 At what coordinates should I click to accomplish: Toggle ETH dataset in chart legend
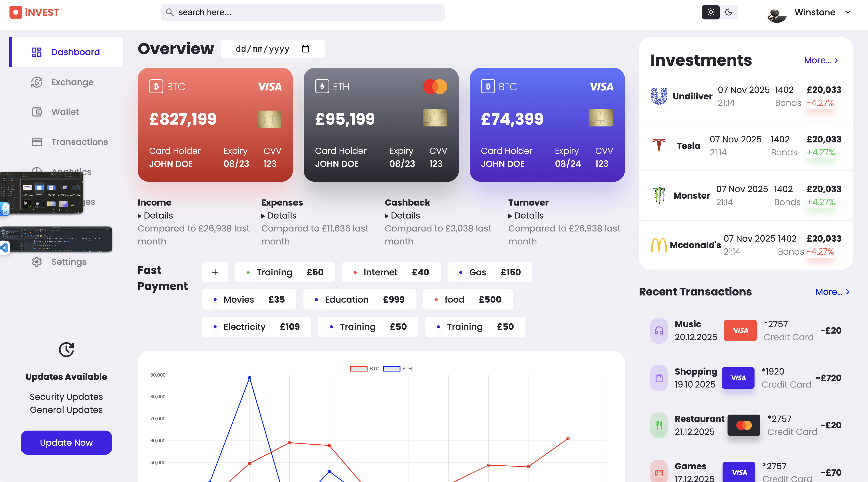tap(398, 369)
